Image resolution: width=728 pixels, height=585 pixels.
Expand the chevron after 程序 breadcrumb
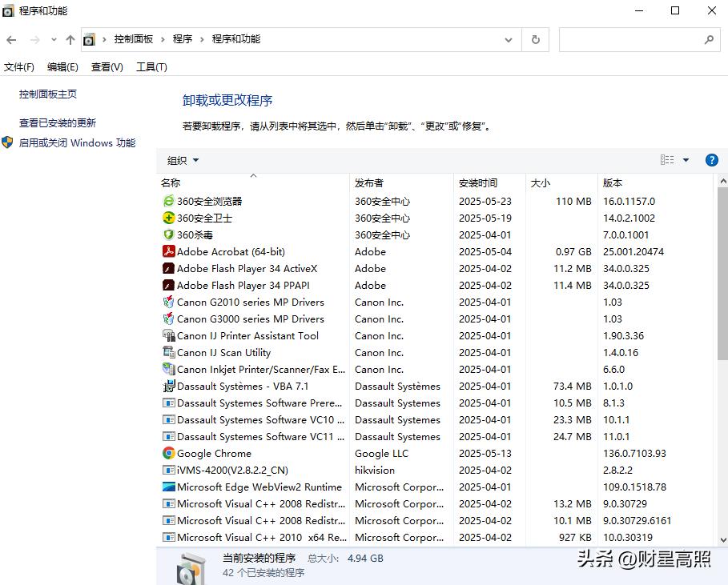tap(202, 40)
